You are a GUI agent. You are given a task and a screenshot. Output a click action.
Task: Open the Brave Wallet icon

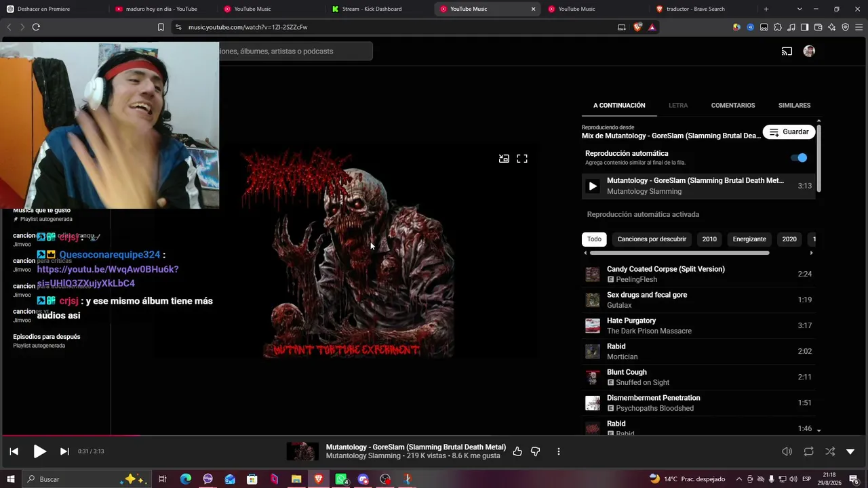(818, 27)
